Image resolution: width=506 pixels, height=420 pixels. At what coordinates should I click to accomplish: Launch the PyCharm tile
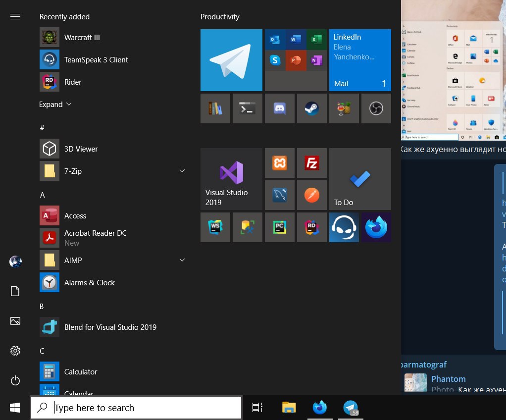click(279, 227)
